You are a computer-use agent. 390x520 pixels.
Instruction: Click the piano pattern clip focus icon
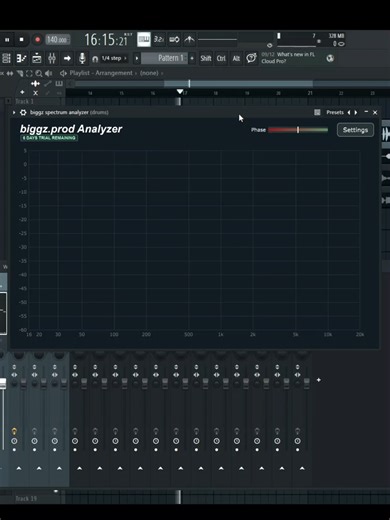click(x=59, y=83)
